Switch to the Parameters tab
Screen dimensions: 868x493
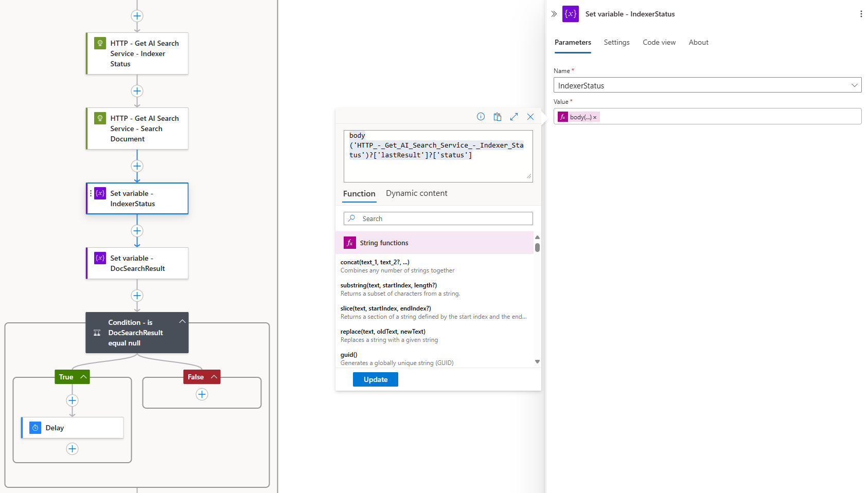(x=573, y=42)
